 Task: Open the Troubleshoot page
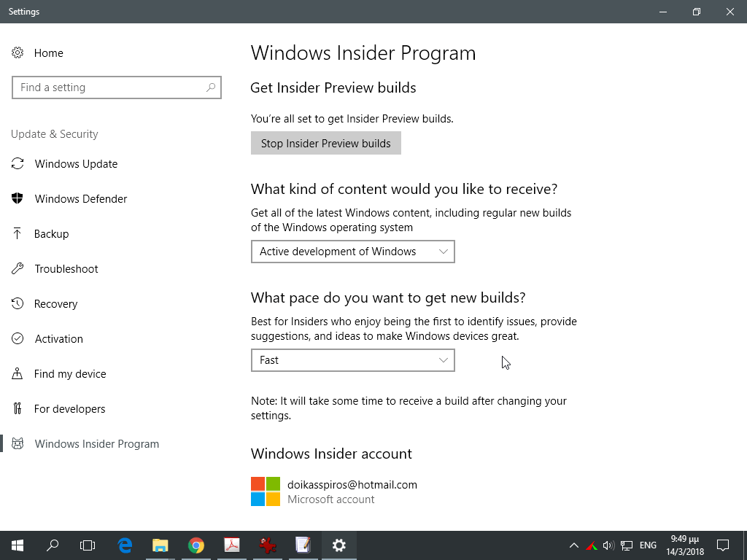[x=66, y=268]
